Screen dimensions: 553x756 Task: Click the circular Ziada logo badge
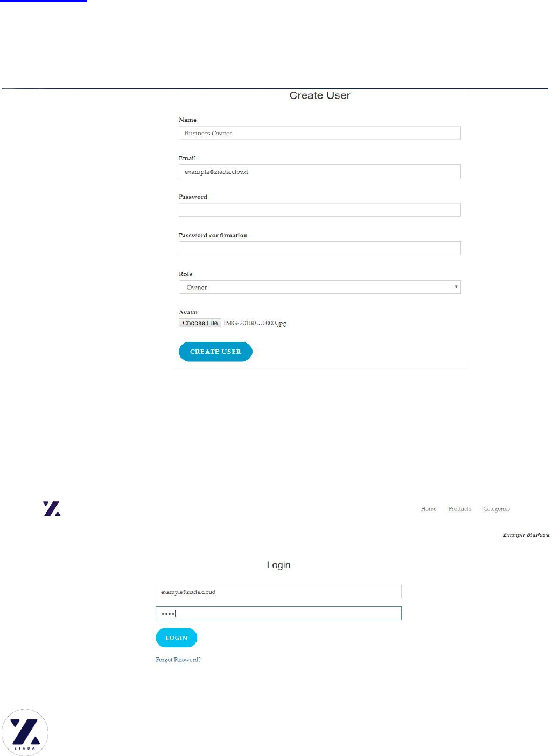click(x=25, y=732)
